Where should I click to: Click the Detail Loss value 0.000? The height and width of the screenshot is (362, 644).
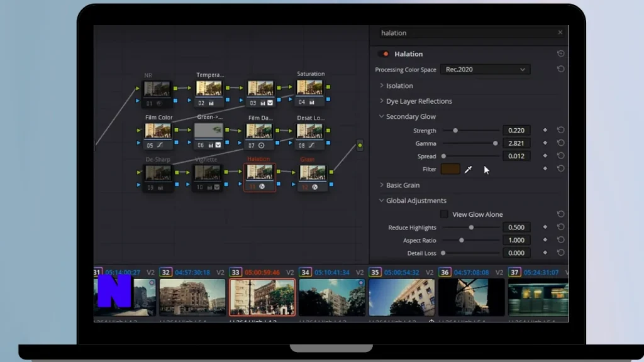point(516,253)
